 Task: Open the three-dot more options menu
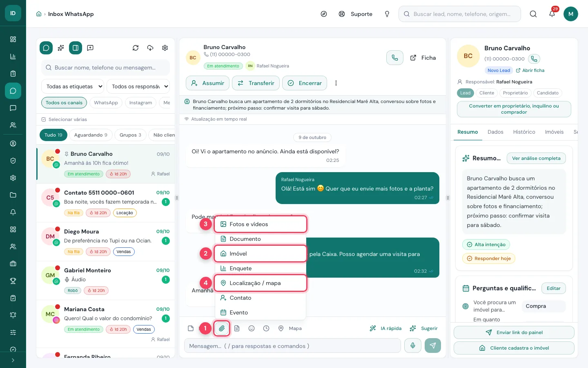336,83
